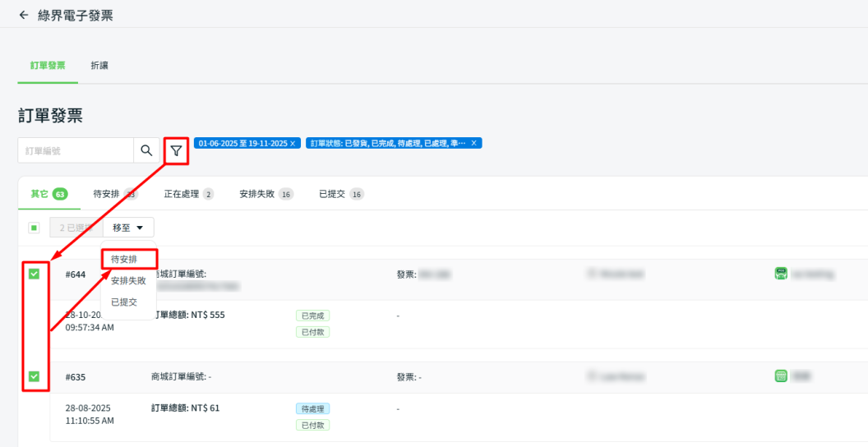Click the POS store icon on order #644
Screen dimensions: 868x447
click(781, 274)
